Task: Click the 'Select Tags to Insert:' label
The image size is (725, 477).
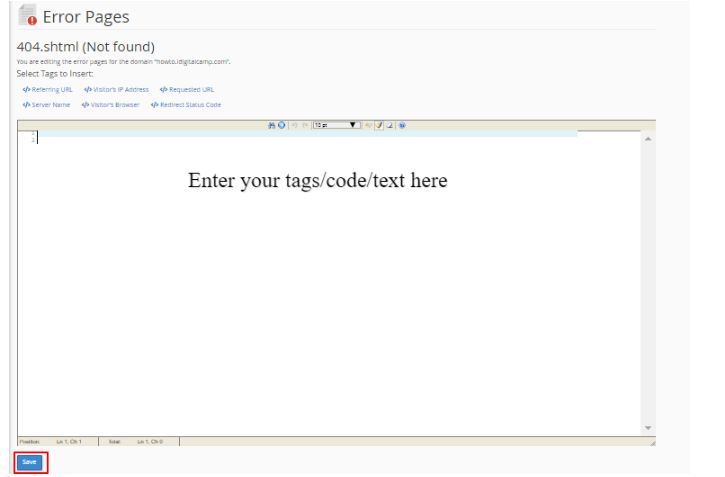Action: click(55, 73)
